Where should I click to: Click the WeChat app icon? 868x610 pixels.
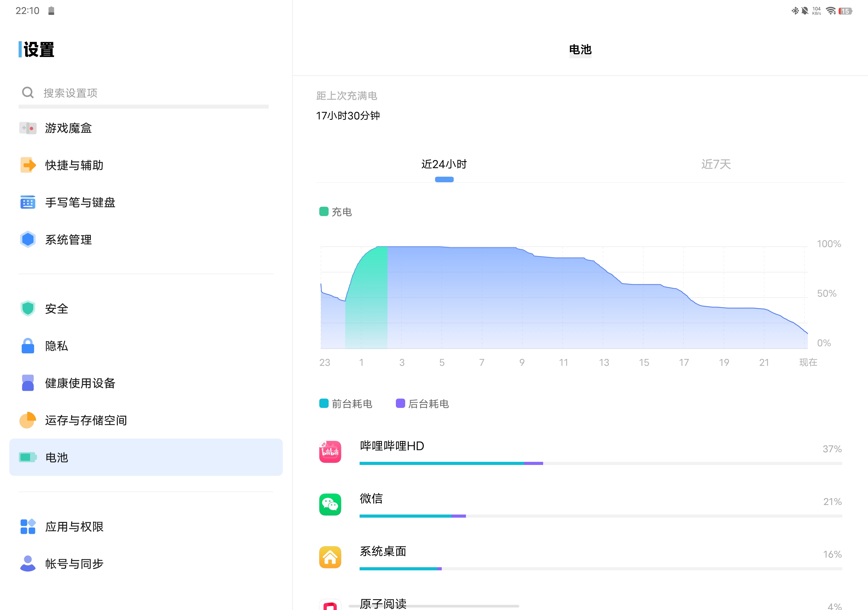point(330,505)
